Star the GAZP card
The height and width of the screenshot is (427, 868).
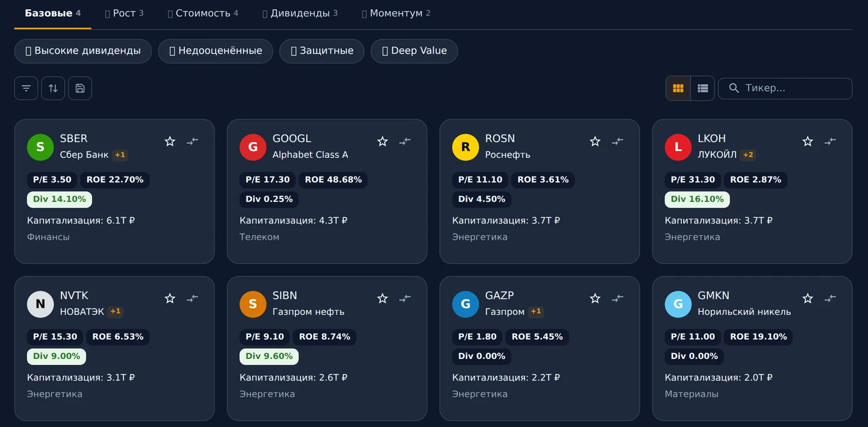pos(595,299)
